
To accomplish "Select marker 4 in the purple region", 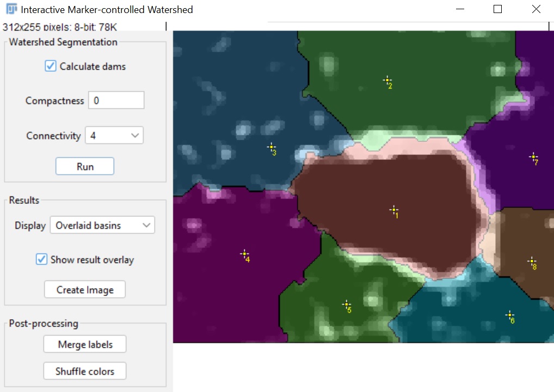I will [244, 253].
